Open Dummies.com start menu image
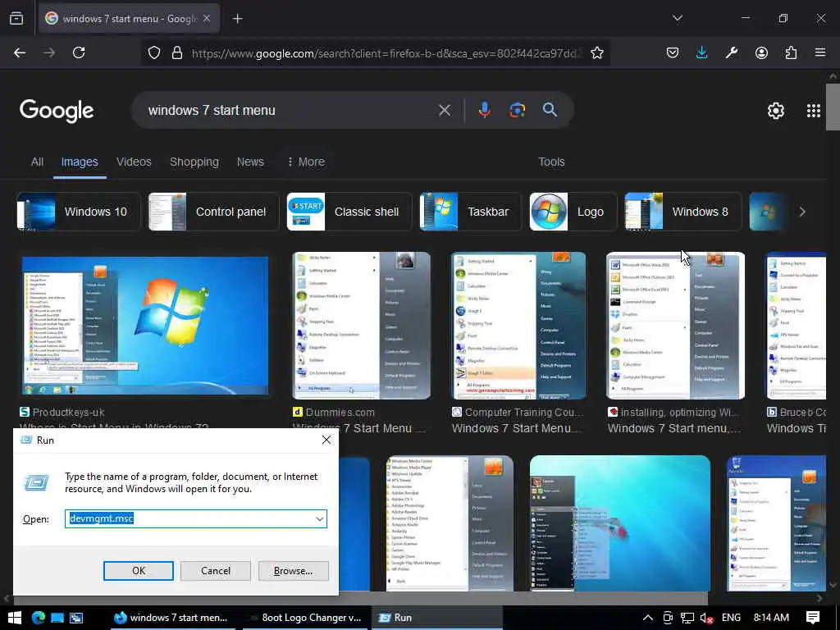This screenshot has width=840, height=630. 362,326
